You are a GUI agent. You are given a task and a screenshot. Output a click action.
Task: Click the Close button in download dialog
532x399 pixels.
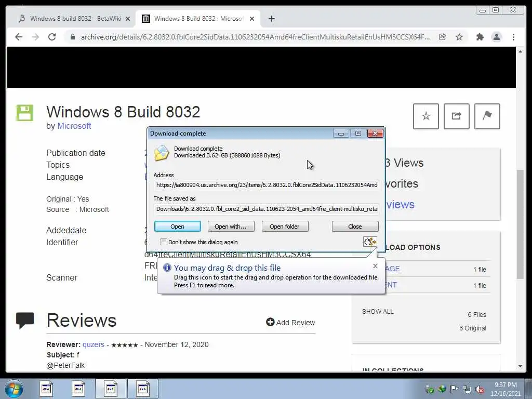[x=355, y=227]
